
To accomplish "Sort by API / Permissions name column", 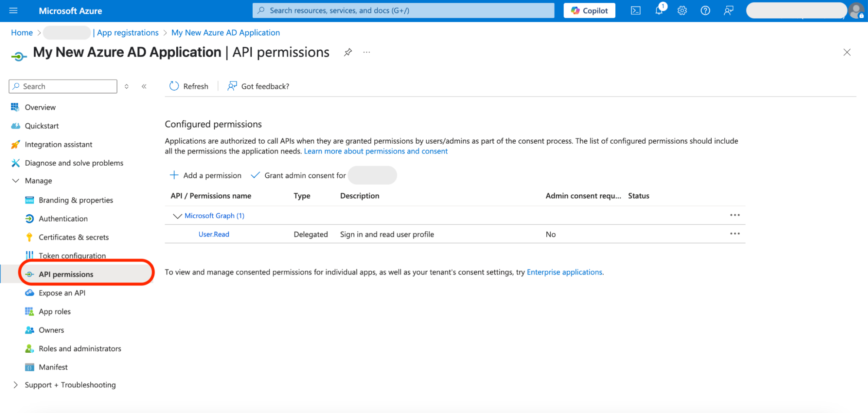I will [x=211, y=196].
